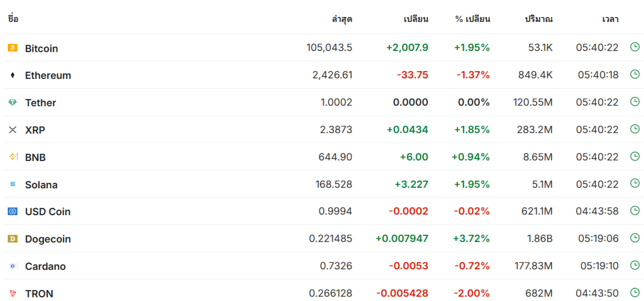The width and height of the screenshot is (644, 301).
Task: Click the BNB logo icon
Action: [13, 157]
